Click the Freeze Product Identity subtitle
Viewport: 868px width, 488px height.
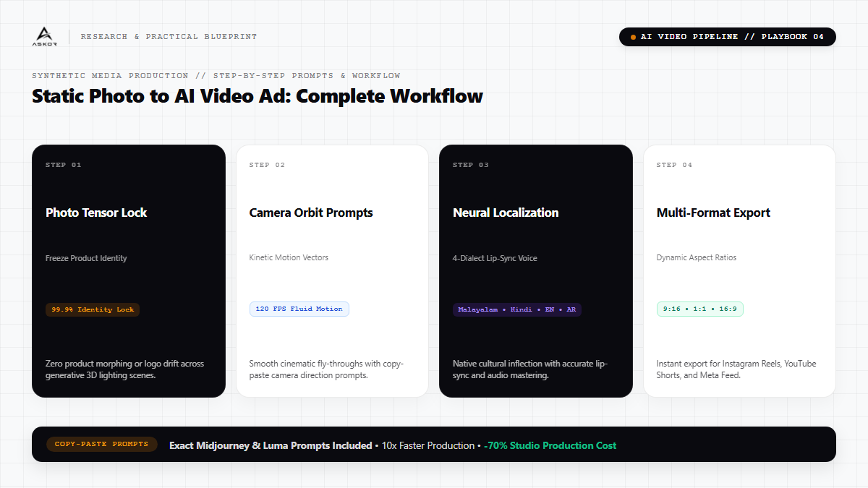86,258
